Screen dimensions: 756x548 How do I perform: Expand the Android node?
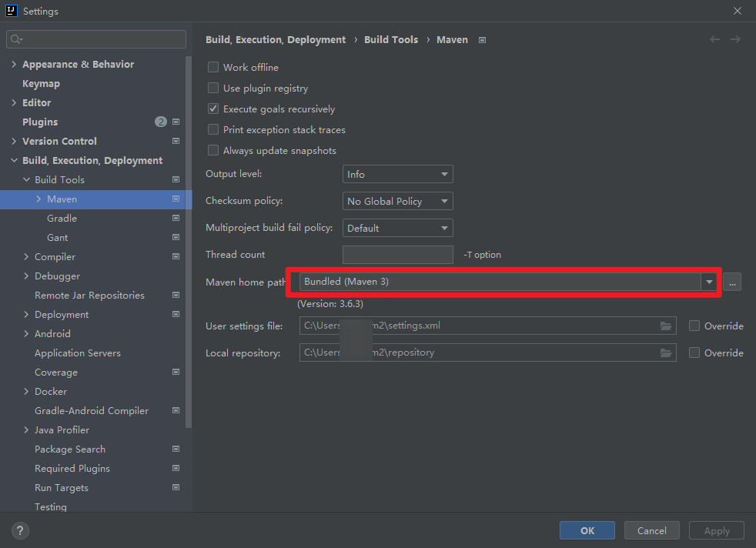coord(26,333)
